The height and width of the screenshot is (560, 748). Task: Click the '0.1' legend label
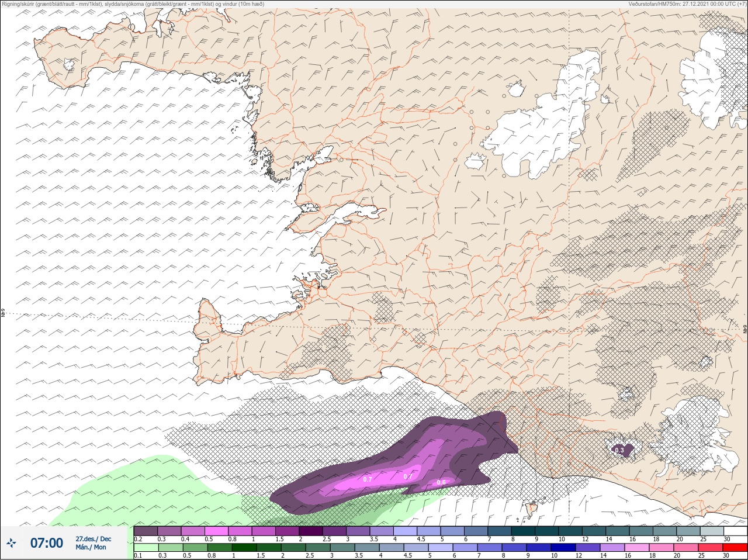pyautogui.click(x=137, y=555)
